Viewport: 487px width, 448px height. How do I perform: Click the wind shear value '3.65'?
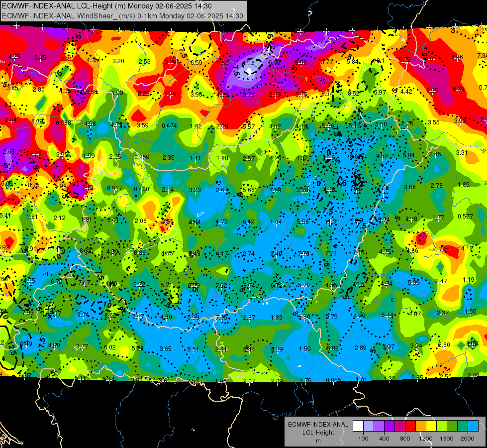pos(166,349)
